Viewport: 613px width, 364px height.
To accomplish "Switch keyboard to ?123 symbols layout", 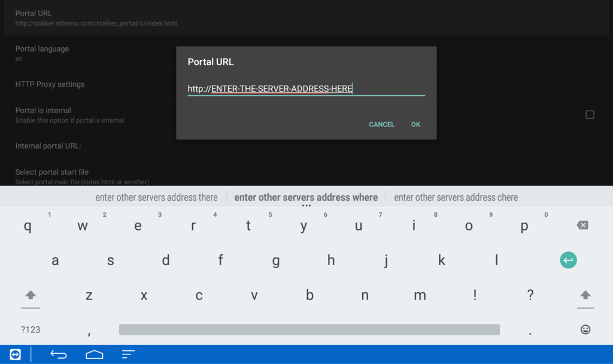I will [31, 329].
